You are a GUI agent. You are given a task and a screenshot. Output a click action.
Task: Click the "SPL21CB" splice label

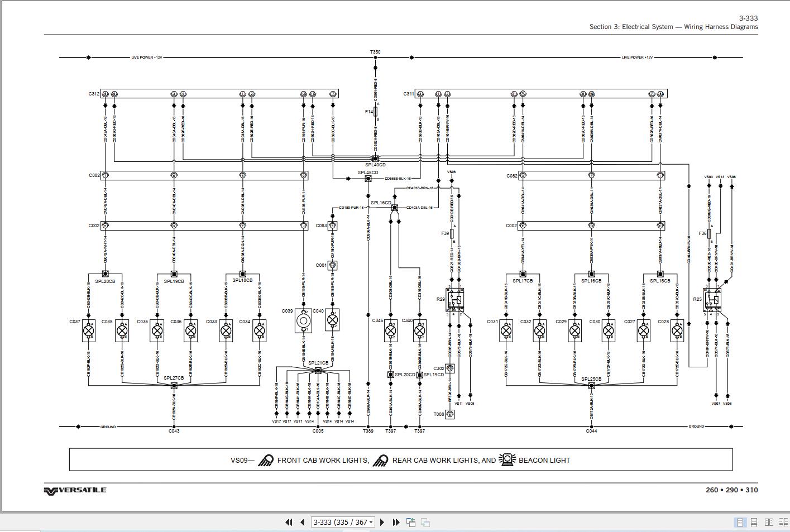coord(318,363)
